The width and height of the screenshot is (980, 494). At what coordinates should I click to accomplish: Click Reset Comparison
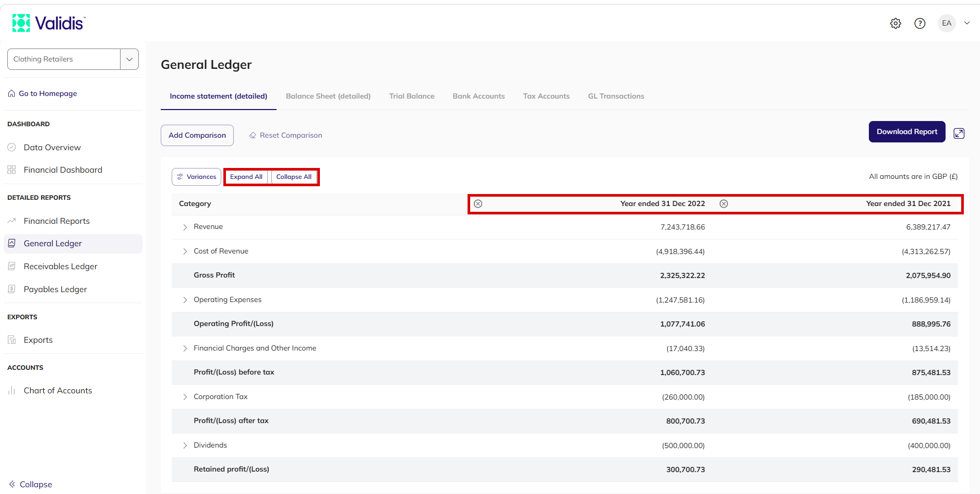point(285,135)
